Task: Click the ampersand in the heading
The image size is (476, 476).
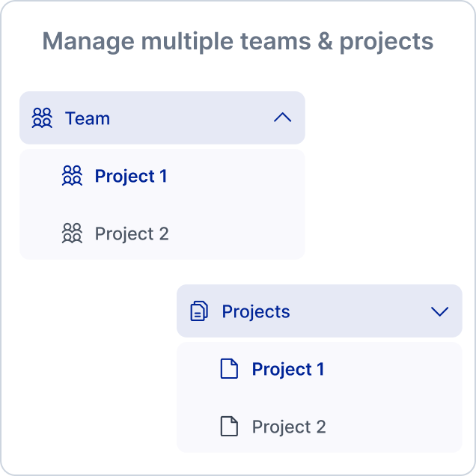Action: [325, 40]
